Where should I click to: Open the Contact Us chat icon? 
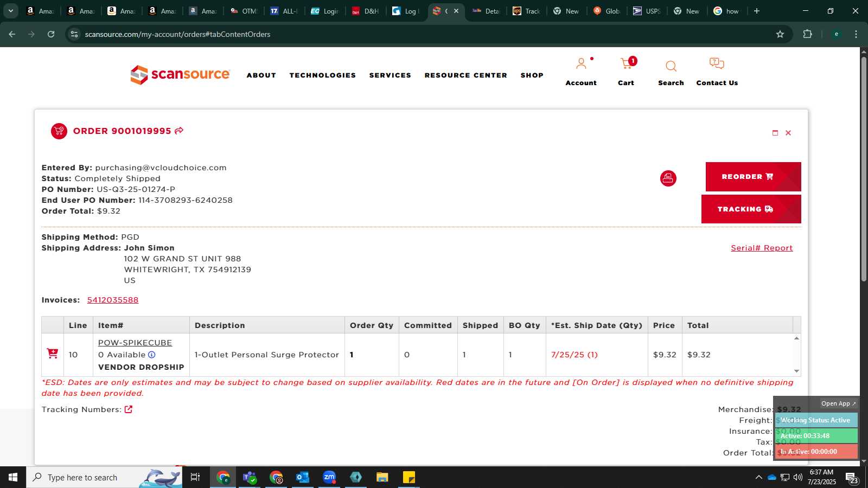click(x=717, y=63)
